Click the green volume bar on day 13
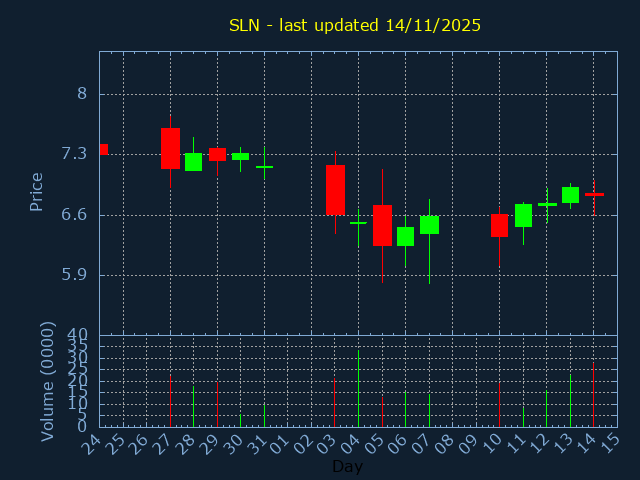The width and height of the screenshot is (640, 480). [570, 401]
